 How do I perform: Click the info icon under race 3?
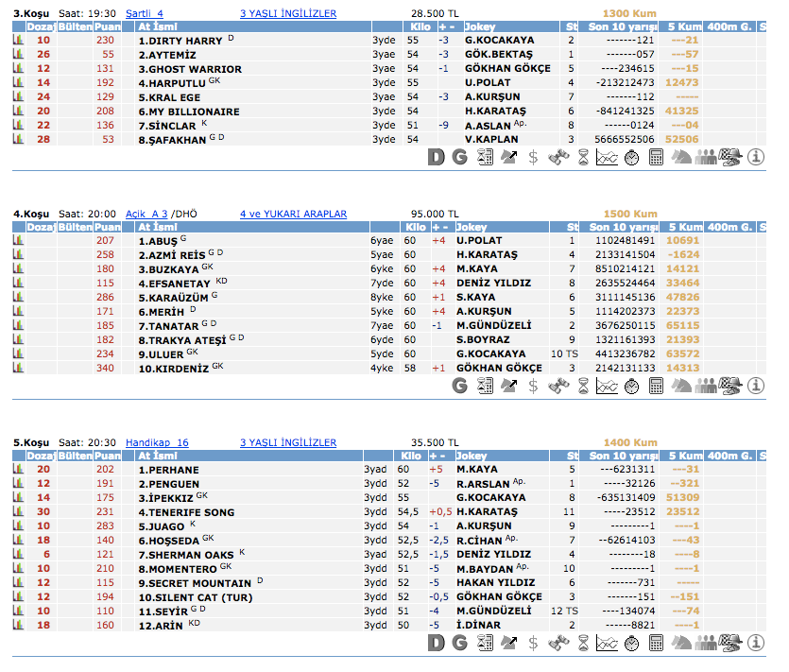pyautogui.click(x=755, y=157)
